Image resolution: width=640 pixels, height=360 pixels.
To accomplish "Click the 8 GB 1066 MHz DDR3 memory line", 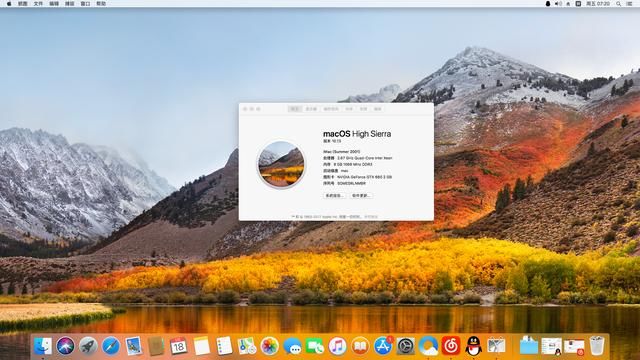I will (x=348, y=164).
